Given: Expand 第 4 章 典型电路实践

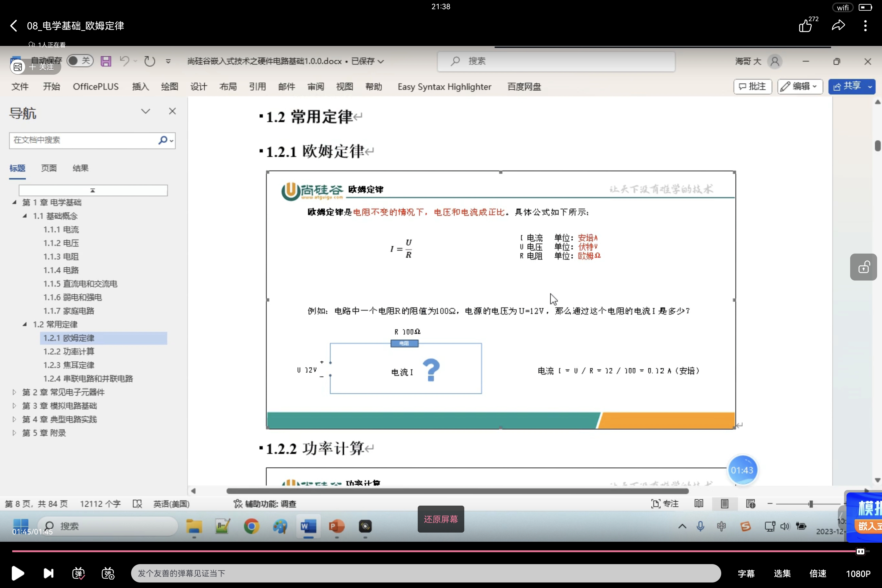Looking at the screenshot, I should [x=14, y=419].
